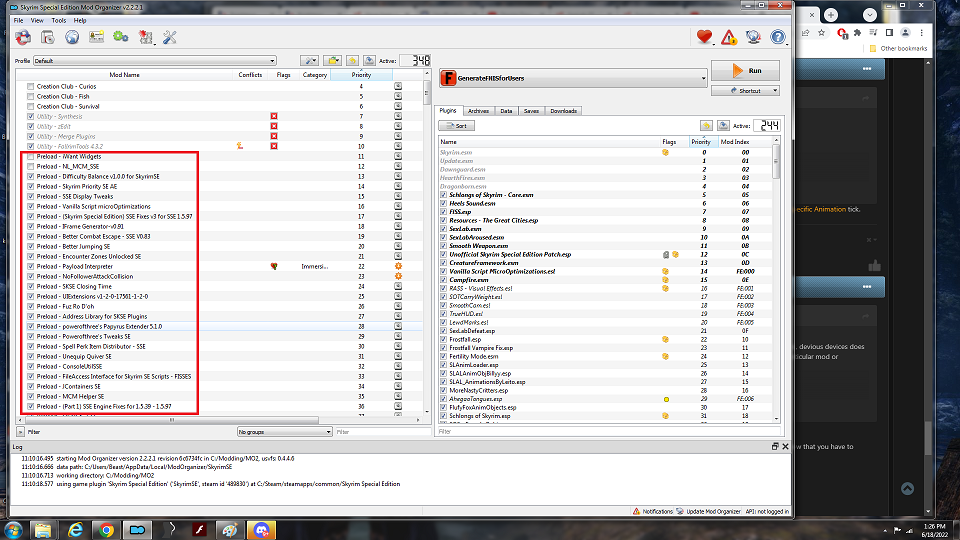Click the mod list horizontal scrollbar
The width and height of the screenshot is (960, 540).
(171, 420)
